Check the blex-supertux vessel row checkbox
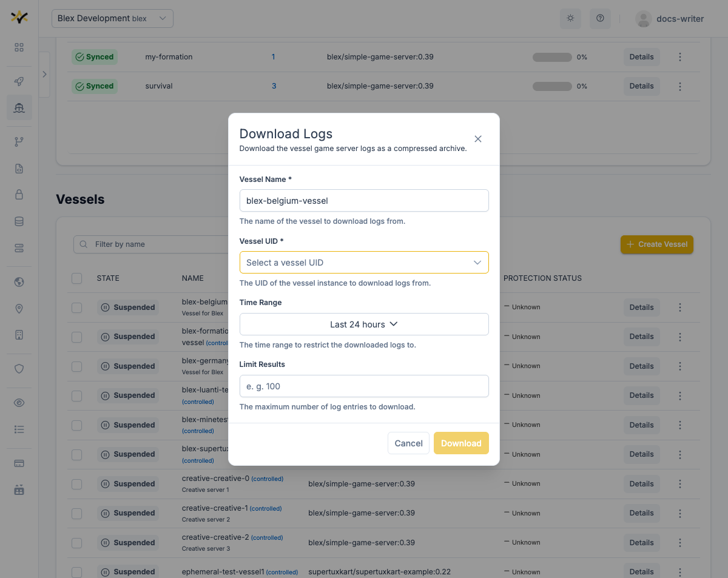 click(x=76, y=454)
